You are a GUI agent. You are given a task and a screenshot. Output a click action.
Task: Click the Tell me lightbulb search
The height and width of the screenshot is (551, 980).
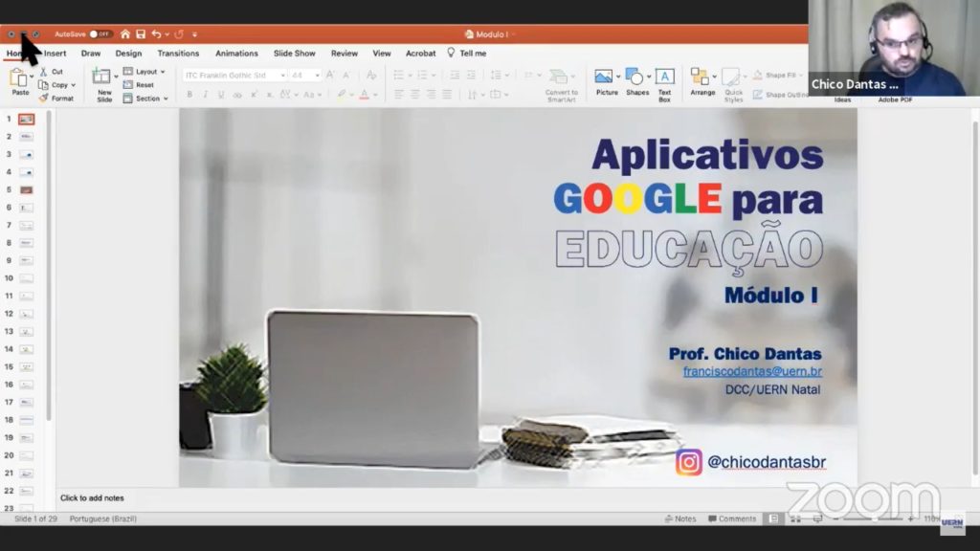466,54
